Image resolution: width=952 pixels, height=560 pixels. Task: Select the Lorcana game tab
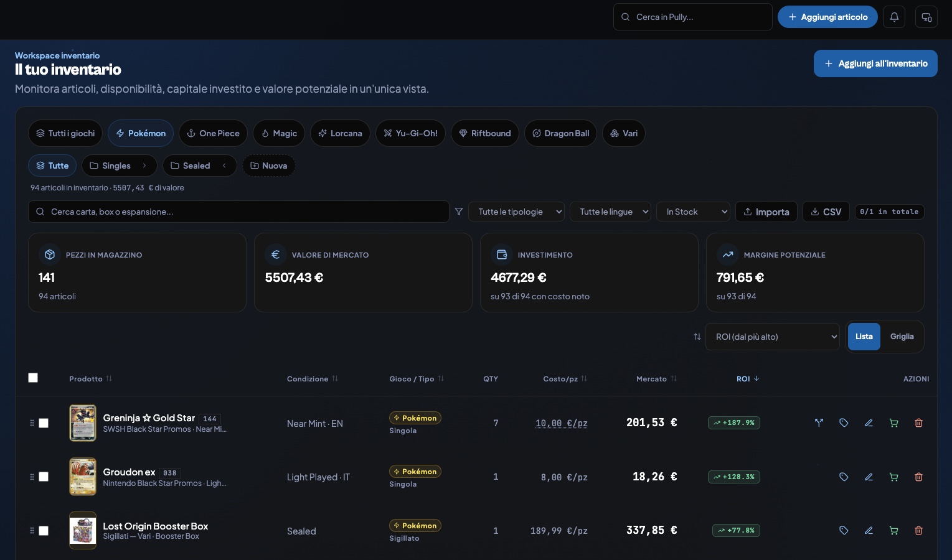pyautogui.click(x=340, y=133)
